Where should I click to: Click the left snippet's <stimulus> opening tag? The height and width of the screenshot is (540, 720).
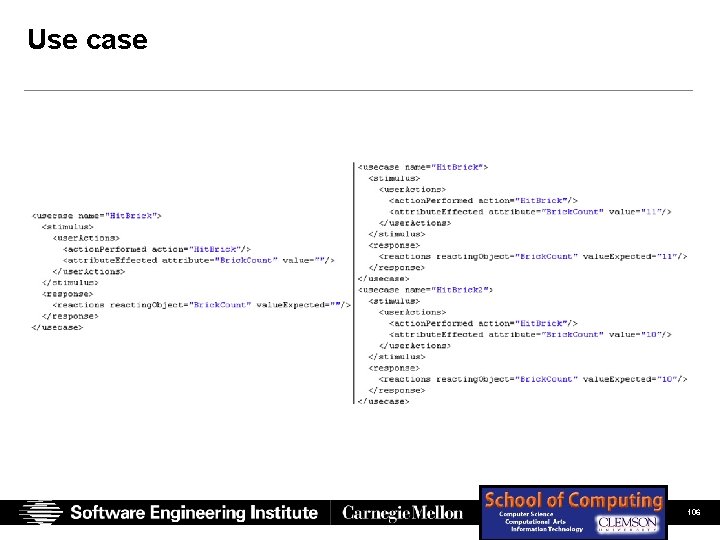pyautogui.click(x=68, y=227)
